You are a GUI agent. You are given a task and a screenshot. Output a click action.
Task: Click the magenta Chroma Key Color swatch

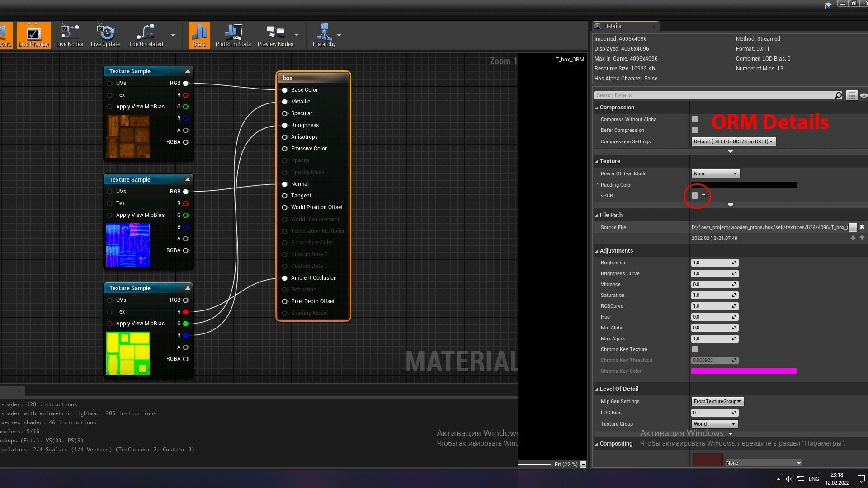pyautogui.click(x=744, y=371)
